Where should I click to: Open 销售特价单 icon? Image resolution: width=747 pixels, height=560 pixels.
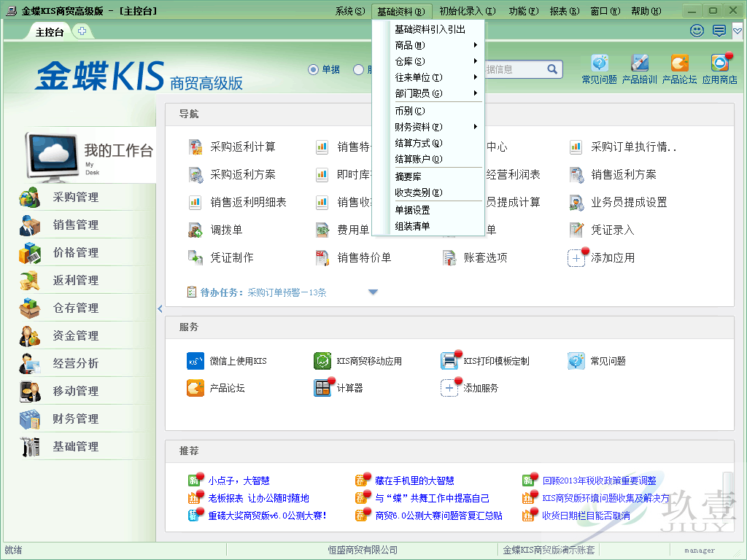click(x=322, y=257)
